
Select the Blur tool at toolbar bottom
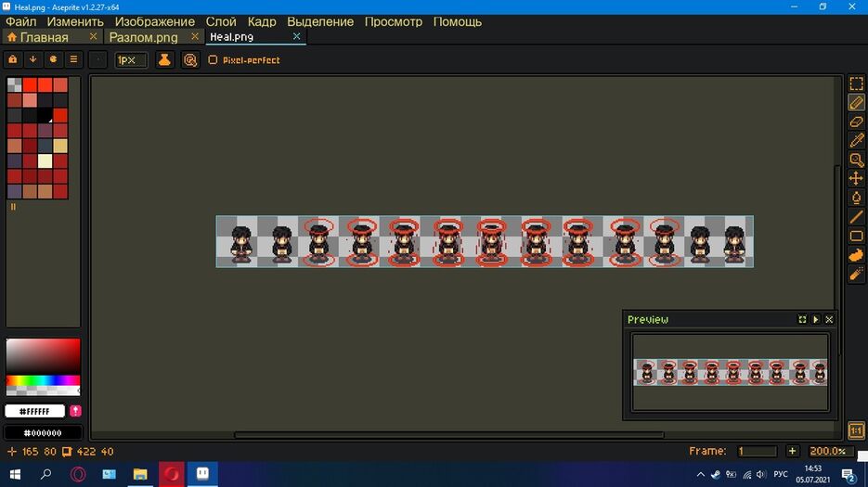(856, 274)
